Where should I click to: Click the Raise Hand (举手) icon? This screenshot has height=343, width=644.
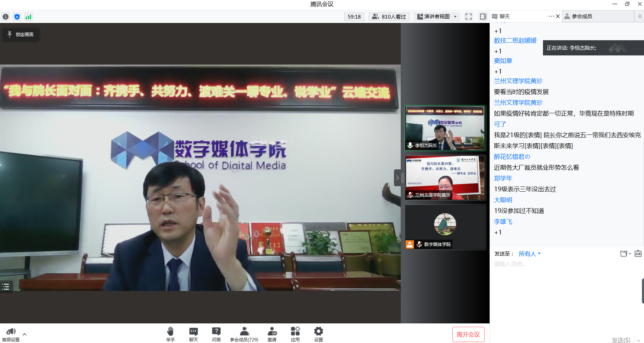click(x=170, y=334)
